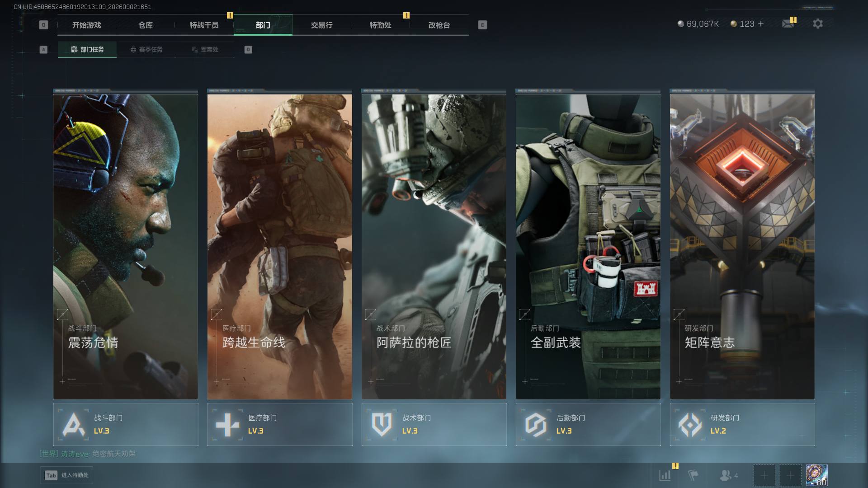
Task: Open the 军需处 sub-tab
Action: (x=205, y=50)
